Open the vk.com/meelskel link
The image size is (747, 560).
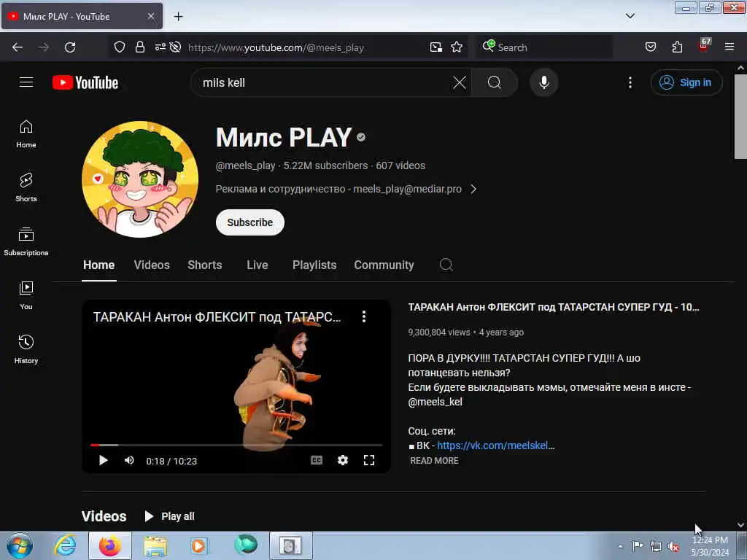tap(495, 446)
